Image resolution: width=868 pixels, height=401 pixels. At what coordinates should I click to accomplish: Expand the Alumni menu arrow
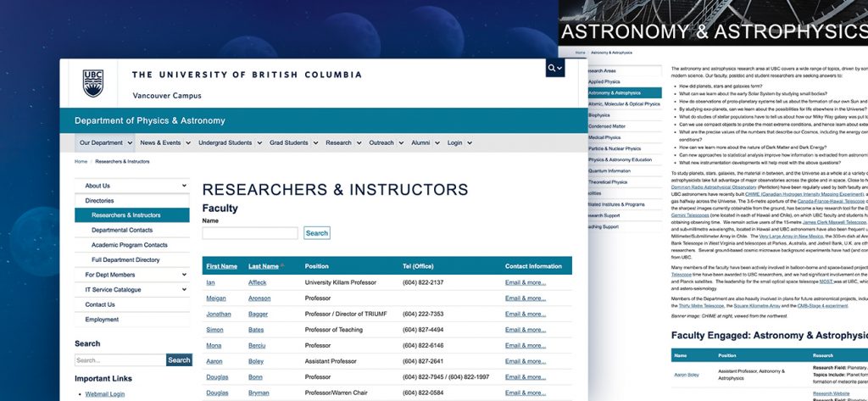point(437,143)
